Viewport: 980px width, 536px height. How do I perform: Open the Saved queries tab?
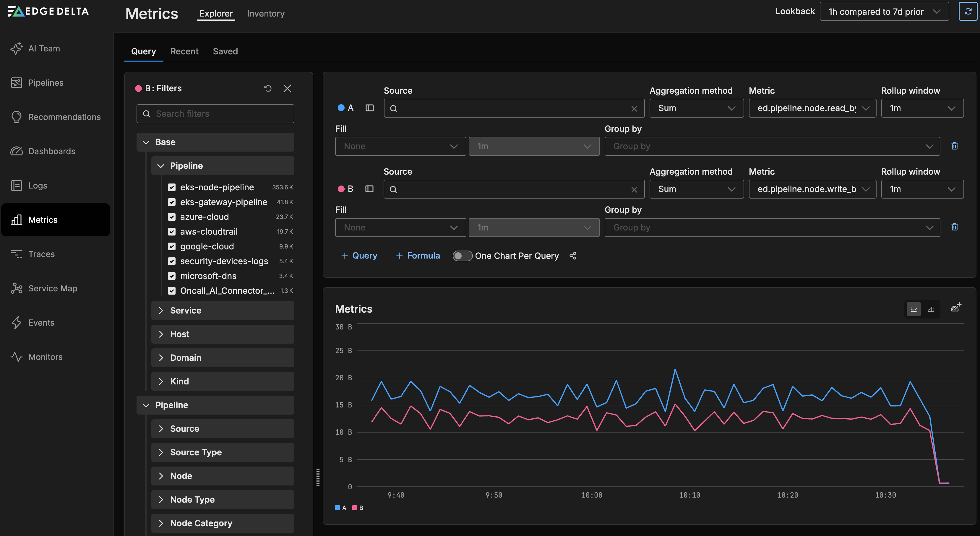tap(225, 51)
